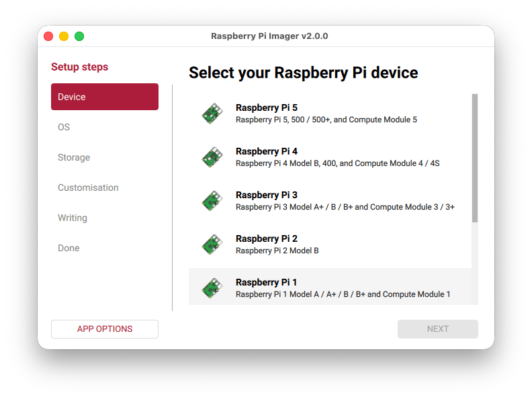The width and height of the screenshot is (532, 399).
Task: Select Raspberry Pi 2 Model B entry
Action: [x=277, y=251]
